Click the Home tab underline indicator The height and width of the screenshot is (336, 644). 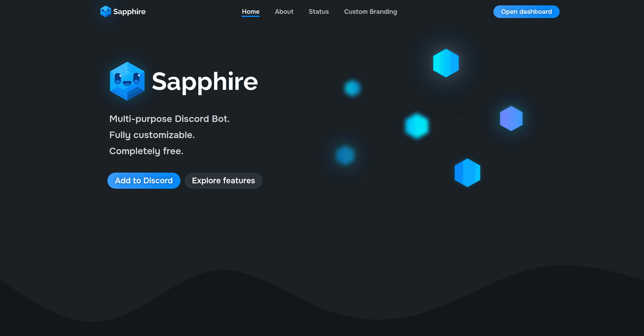pos(251,17)
